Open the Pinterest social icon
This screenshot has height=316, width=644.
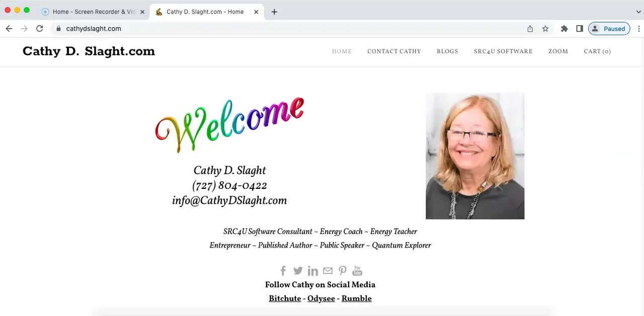343,271
